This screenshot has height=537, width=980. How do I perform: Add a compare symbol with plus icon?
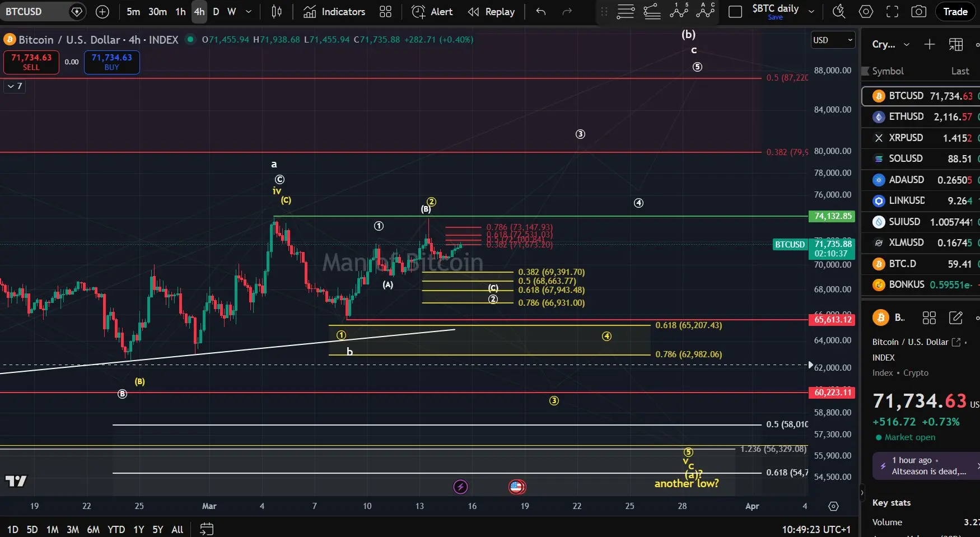click(x=102, y=11)
